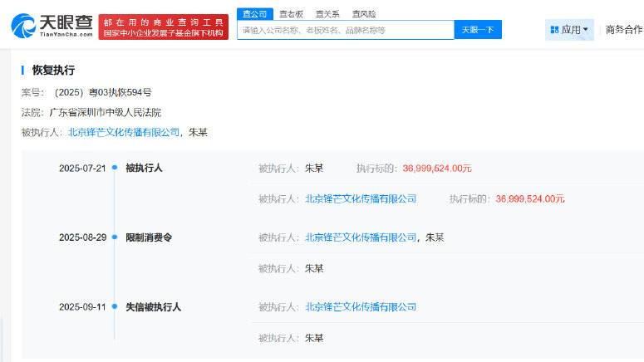Expand the 应用 dropdown menu
644x362 pixels.
tap(570, 30)
